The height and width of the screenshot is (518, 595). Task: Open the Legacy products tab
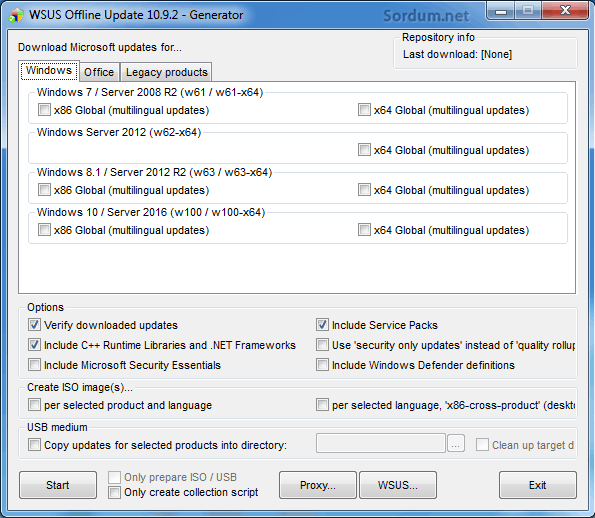click(167, 72)
